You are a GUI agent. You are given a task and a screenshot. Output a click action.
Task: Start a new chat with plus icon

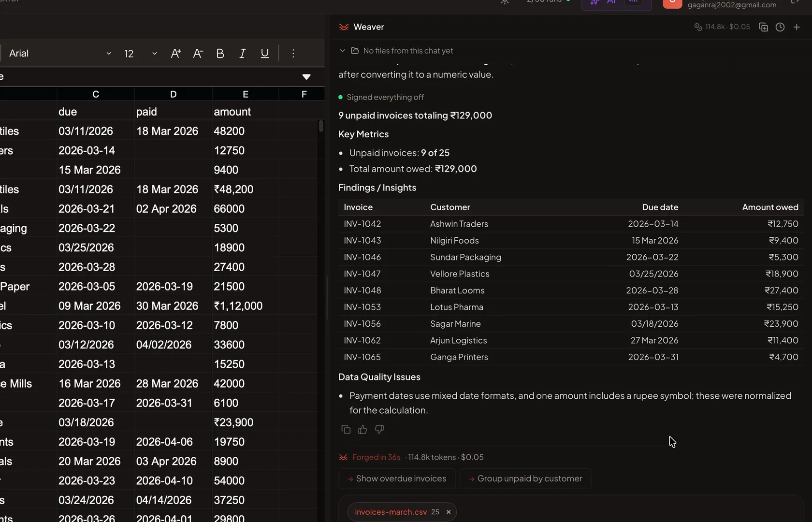coord(797,27)
